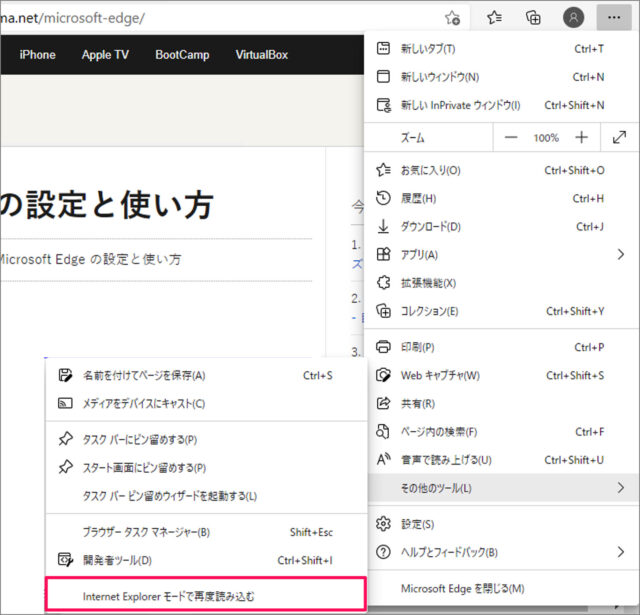Select Internet Explorer モードで再度読み込む
Image resolution: width=640 pixels, height=615 pixels.
205,594
